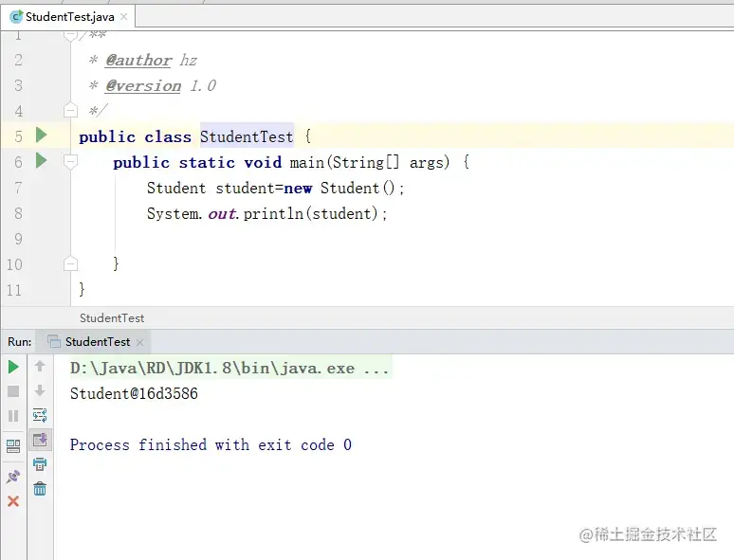Collapse the Javadoc comment at the line 4 fold marker

pyautogui.click(x=70, y=111)
